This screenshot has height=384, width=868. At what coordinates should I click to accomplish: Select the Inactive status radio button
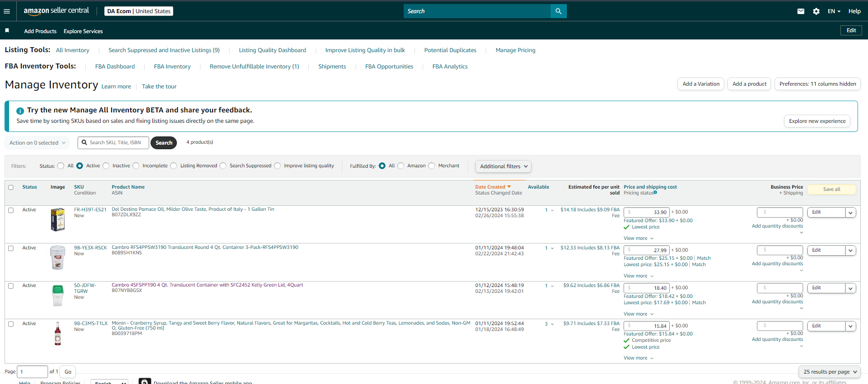[x=106, y=166]
